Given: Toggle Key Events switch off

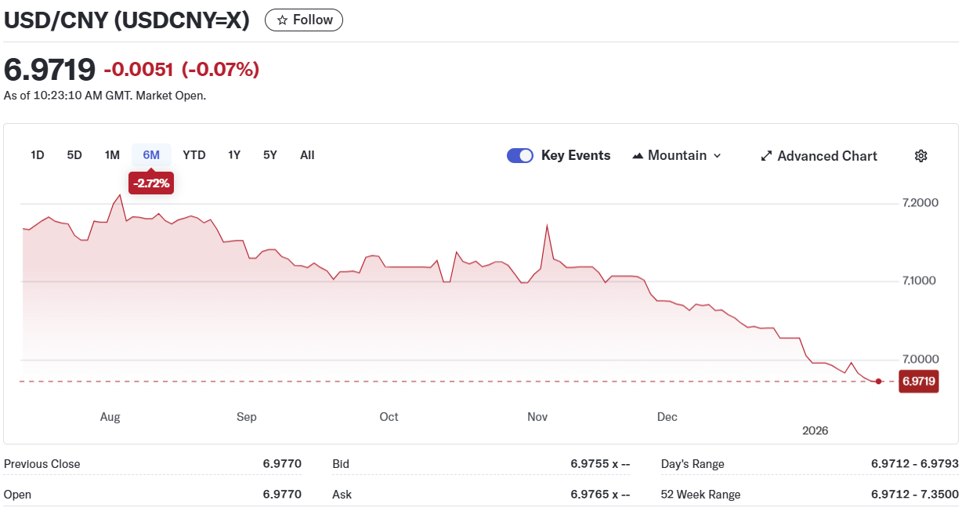Looking at the screenshot, I should pos(520,155).
